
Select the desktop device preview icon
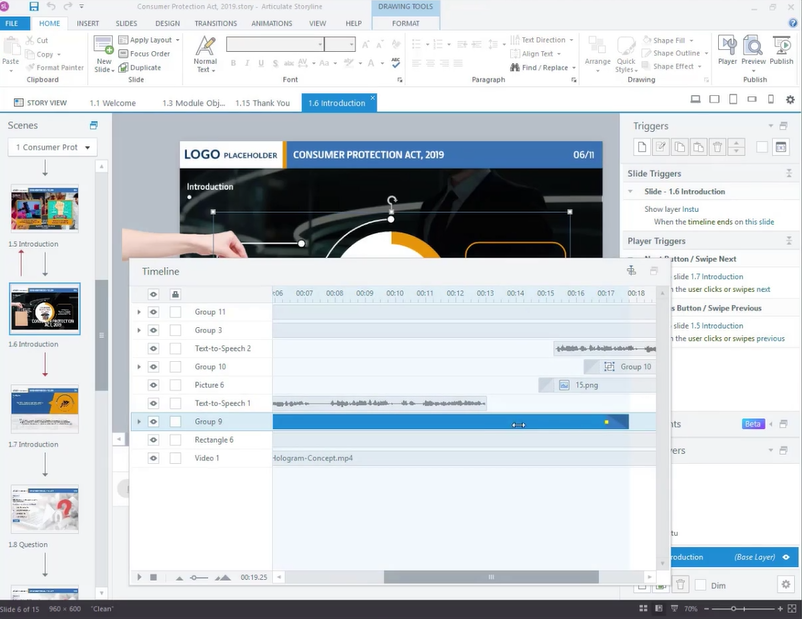696,99
